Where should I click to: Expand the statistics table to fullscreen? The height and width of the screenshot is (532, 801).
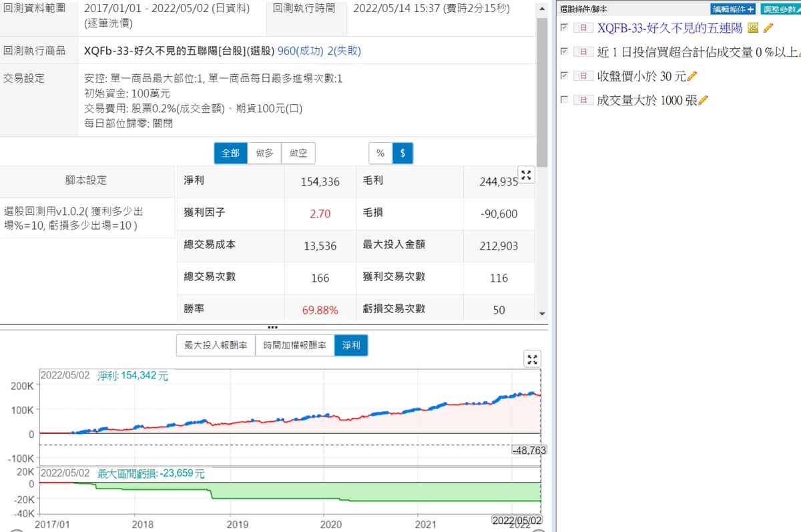click(x=526, y=175)
